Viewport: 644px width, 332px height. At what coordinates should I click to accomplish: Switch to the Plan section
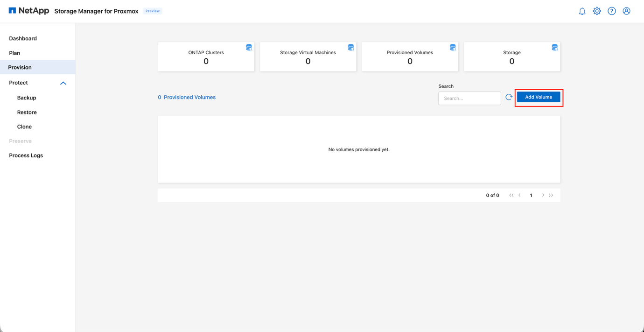(14, 53)
